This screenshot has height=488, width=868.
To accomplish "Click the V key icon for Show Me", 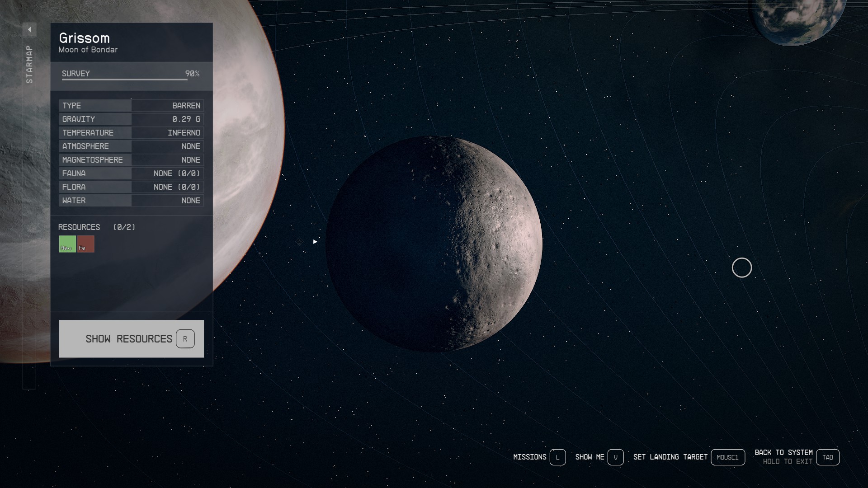I will coord(616,457).
